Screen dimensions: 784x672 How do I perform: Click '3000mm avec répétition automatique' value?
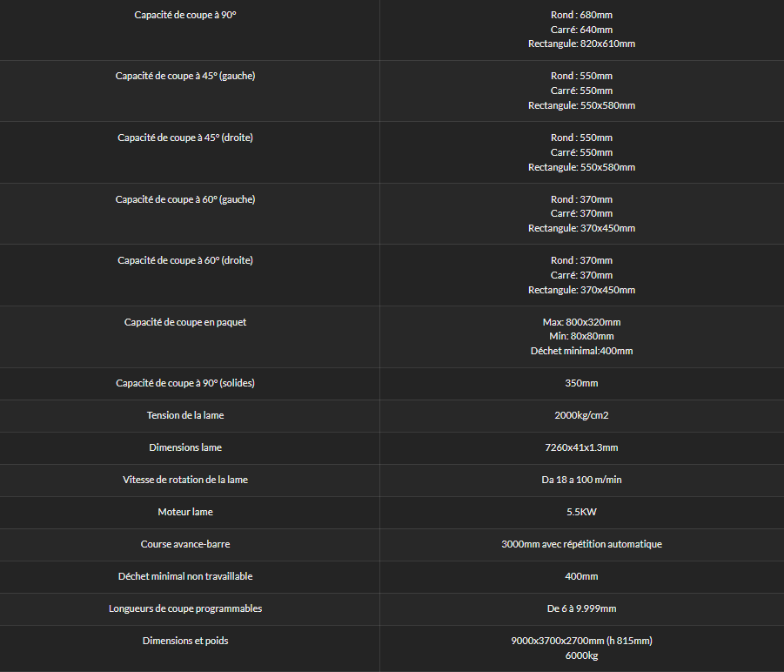(581, 544)
